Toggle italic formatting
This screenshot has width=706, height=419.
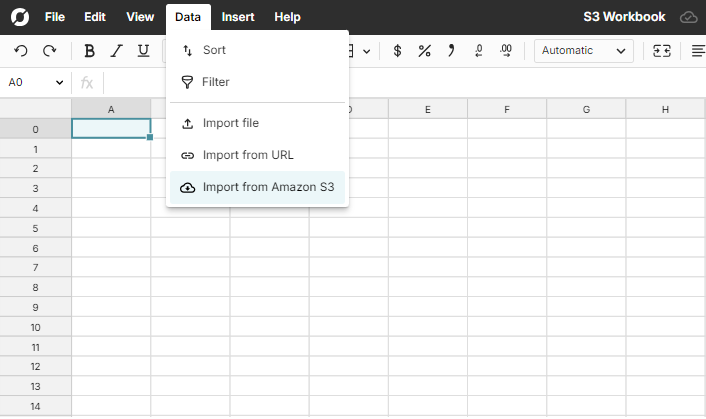tap(117, 51)
